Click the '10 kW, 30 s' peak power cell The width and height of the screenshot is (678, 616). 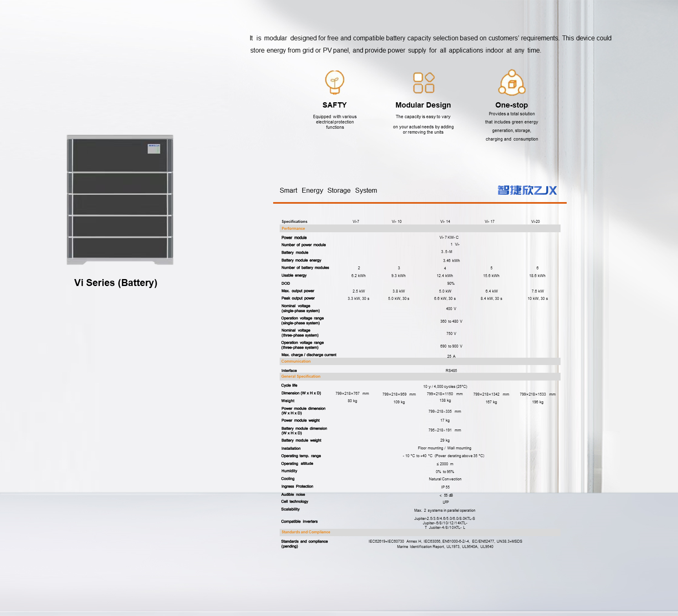click(538, 299)
